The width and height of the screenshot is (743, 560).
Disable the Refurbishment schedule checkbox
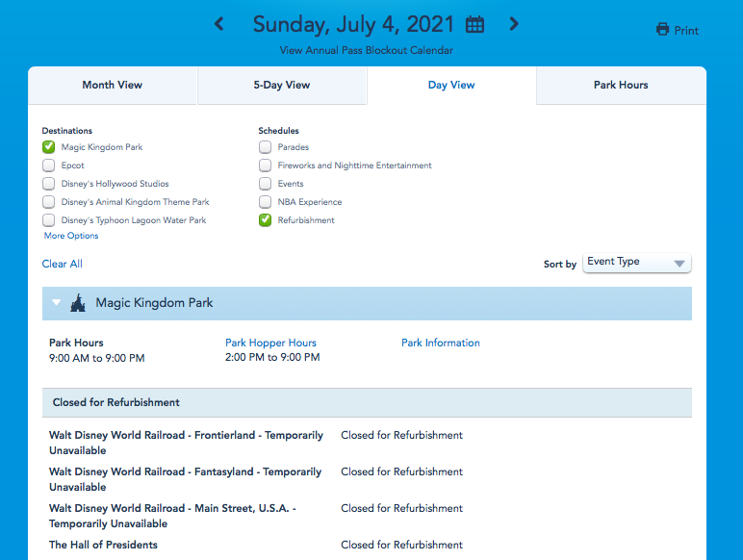click(x=265, y=220)
